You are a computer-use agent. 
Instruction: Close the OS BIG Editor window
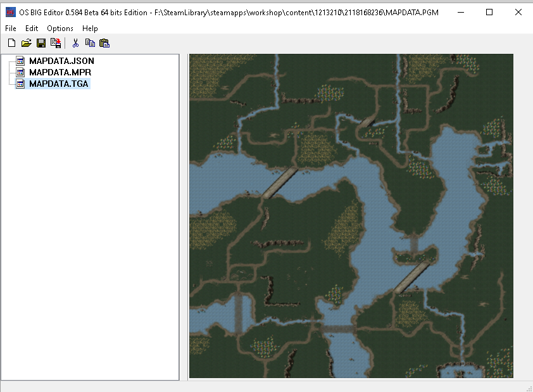point(518,12)
